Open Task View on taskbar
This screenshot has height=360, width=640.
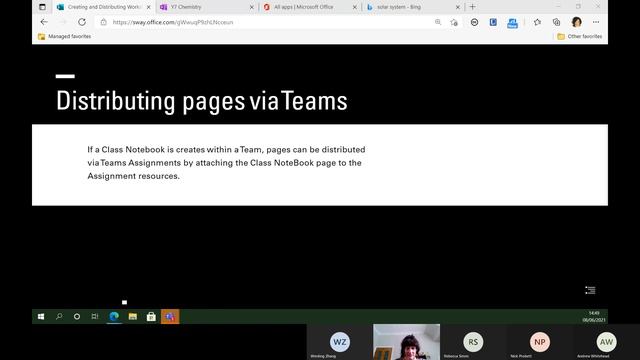point(95,316)
